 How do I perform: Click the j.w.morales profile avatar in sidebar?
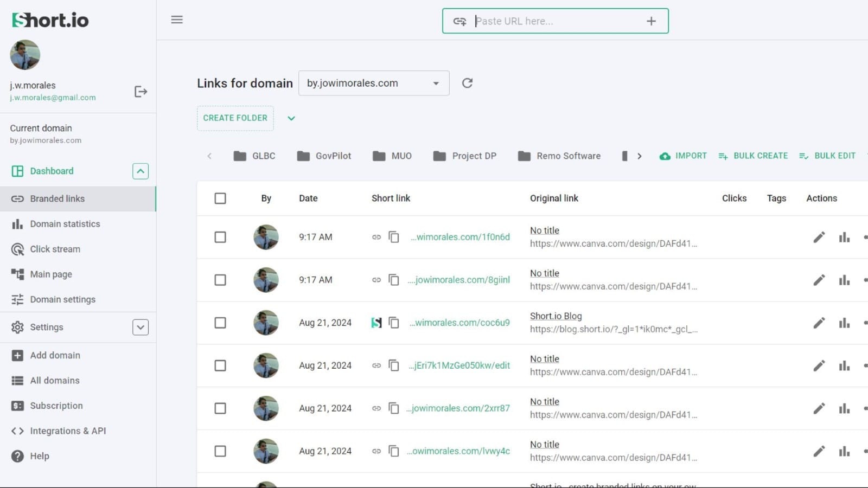coord(25,55)
